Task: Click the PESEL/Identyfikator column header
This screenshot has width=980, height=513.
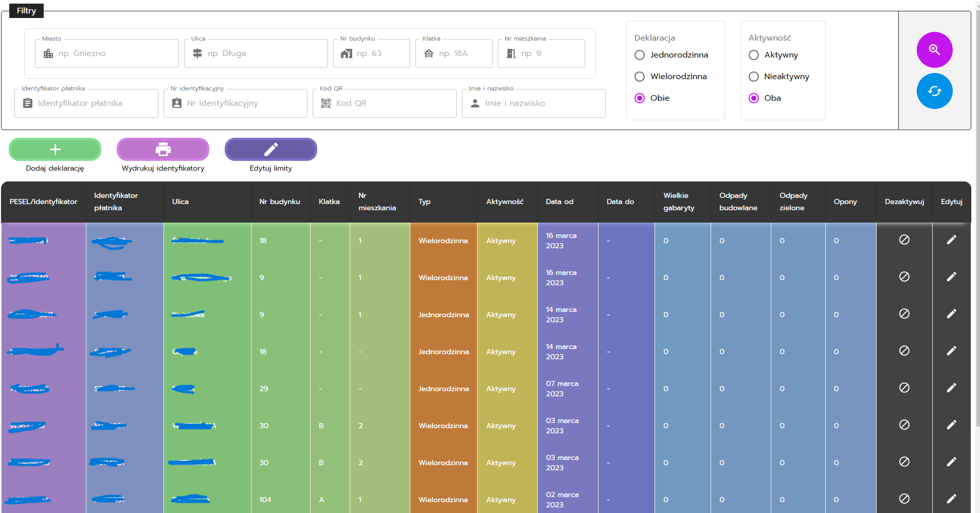Action: click(x=44, y=201)
